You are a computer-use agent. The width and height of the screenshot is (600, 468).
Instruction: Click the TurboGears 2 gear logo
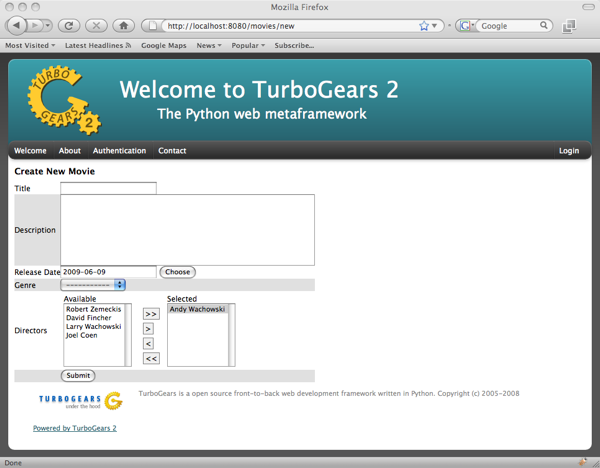click(64, 100)
